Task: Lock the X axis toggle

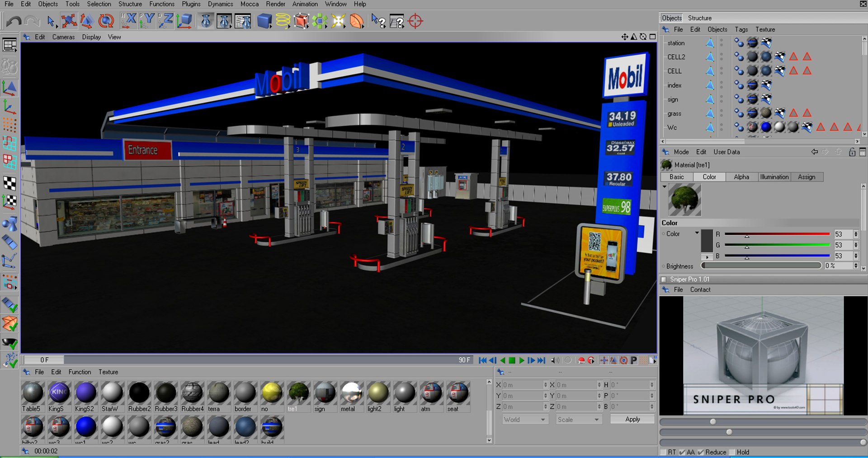Action: [x=129, y=20]
